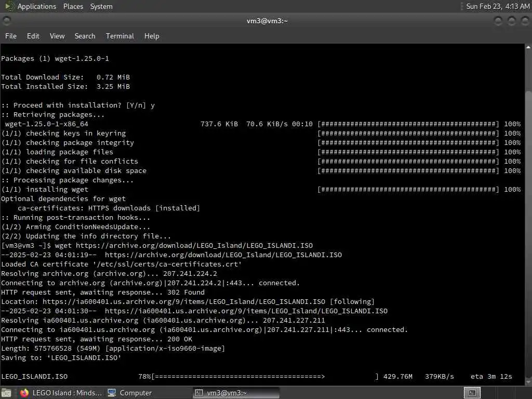Click the date and time clock

[x=498, y=6]
